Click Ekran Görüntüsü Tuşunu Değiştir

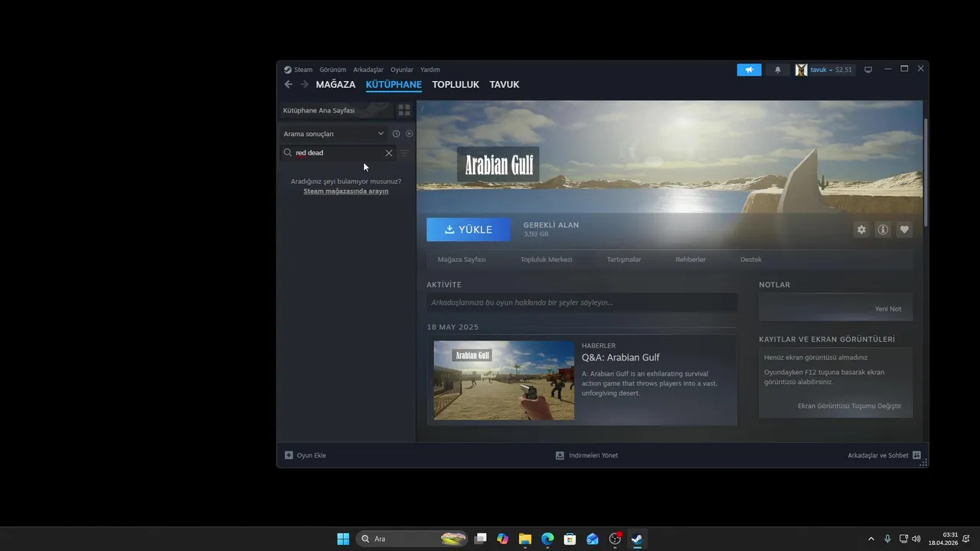pyautogui.click(x=850, y=406)
